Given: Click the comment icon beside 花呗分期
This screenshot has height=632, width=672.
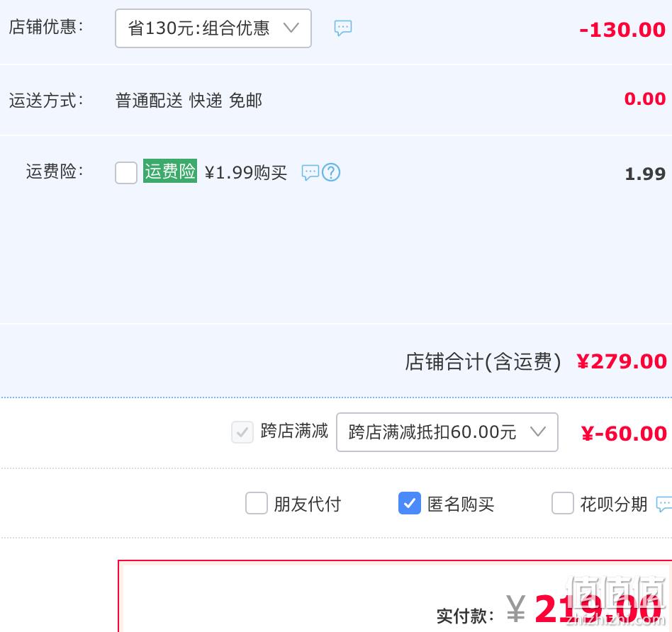Looking at the screenshot, I should pyautogui.click(x=664, y=504).
